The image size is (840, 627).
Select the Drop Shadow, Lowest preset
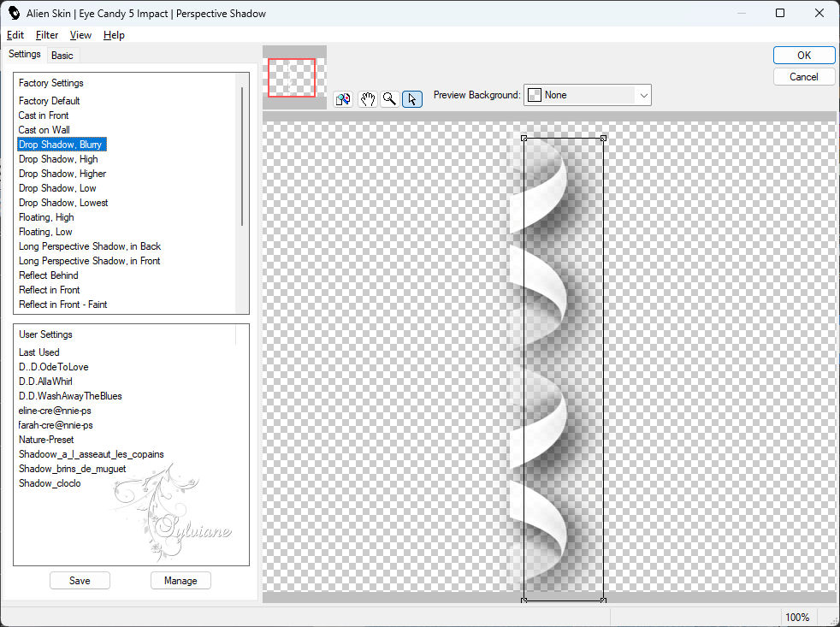pos(63,203)
